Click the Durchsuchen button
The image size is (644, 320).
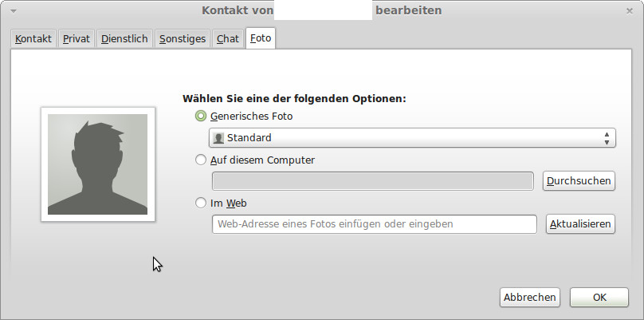[579, 181]
